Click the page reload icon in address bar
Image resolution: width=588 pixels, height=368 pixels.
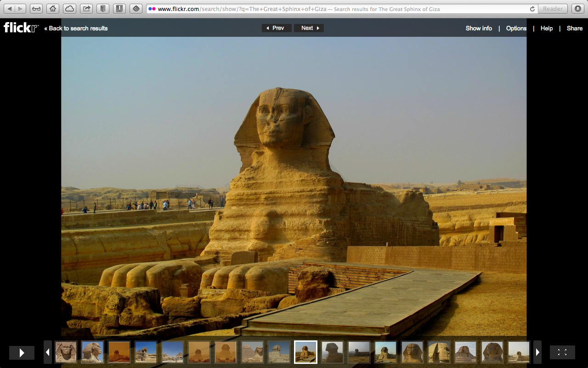532,8
